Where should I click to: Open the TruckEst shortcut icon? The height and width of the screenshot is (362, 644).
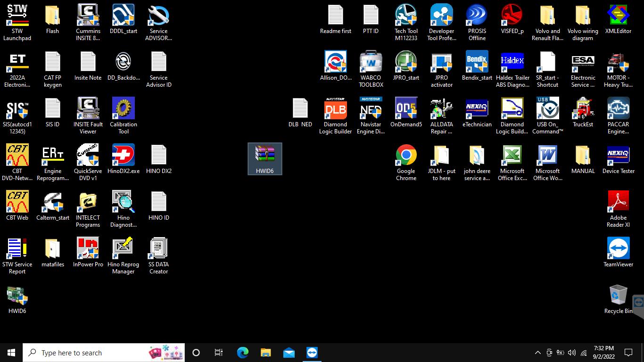point(583,113)
